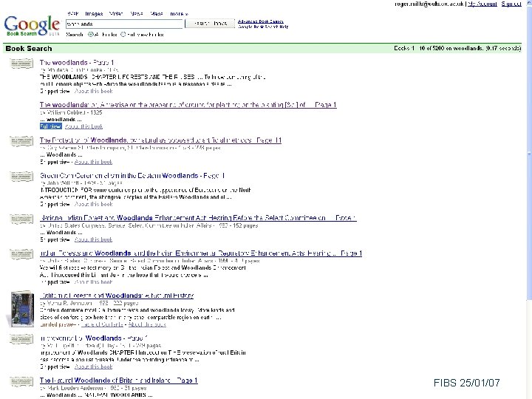This screenshot has width=532, height=399.
Task: Switch to Video search
Action: (x=117, y=14)
